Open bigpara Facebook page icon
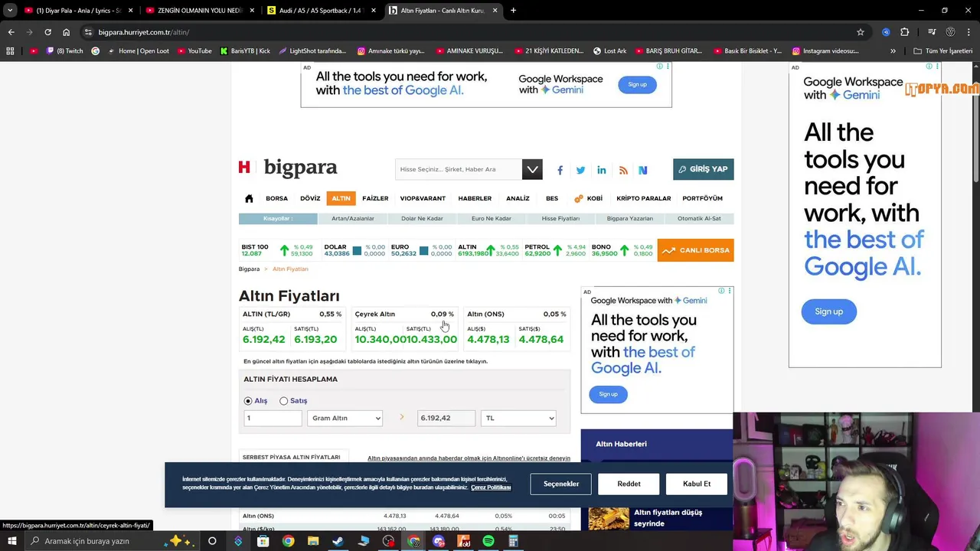 (x=560, y=170)
